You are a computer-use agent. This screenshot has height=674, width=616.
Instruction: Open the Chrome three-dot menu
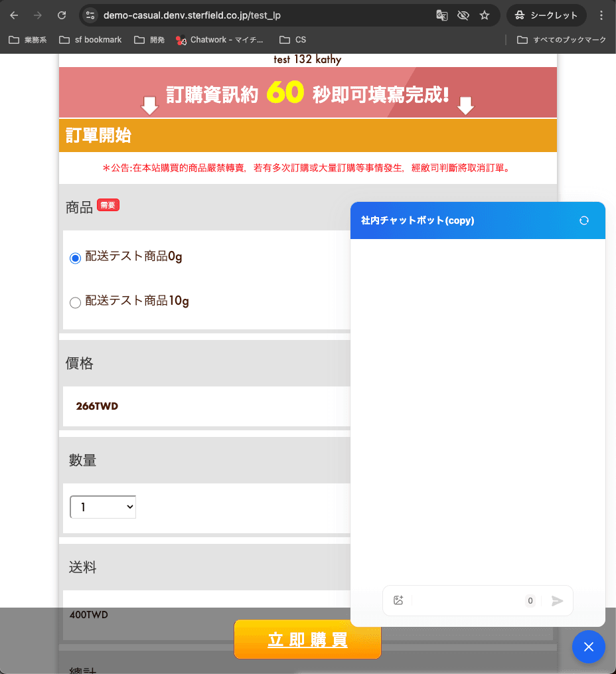[601, 15]
